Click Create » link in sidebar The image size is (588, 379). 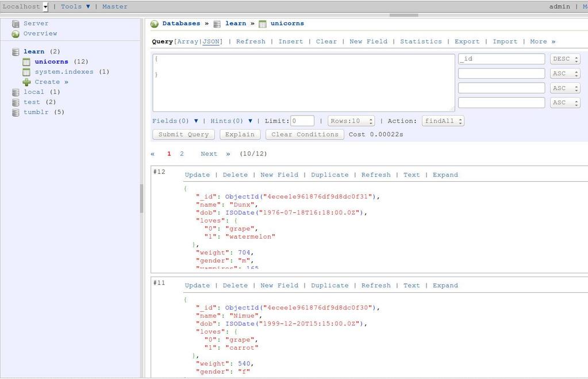[x=51, y=82]
